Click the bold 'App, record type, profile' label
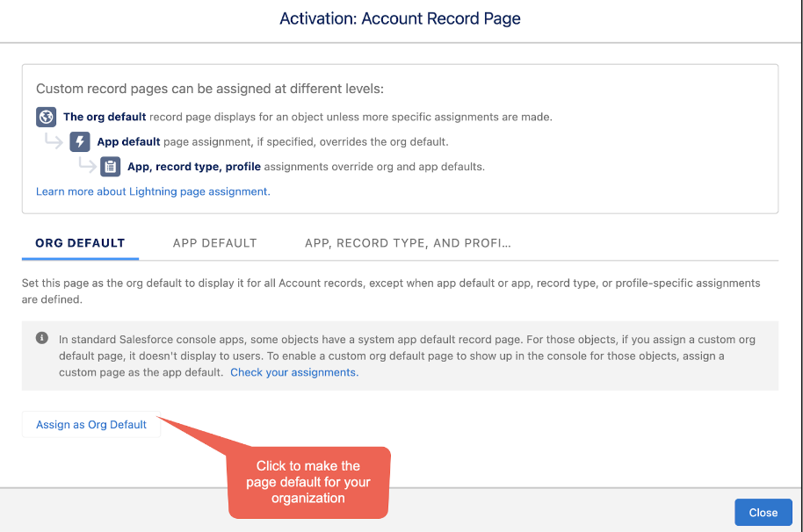Screen dimensions: 803x532 click(194, 167)
